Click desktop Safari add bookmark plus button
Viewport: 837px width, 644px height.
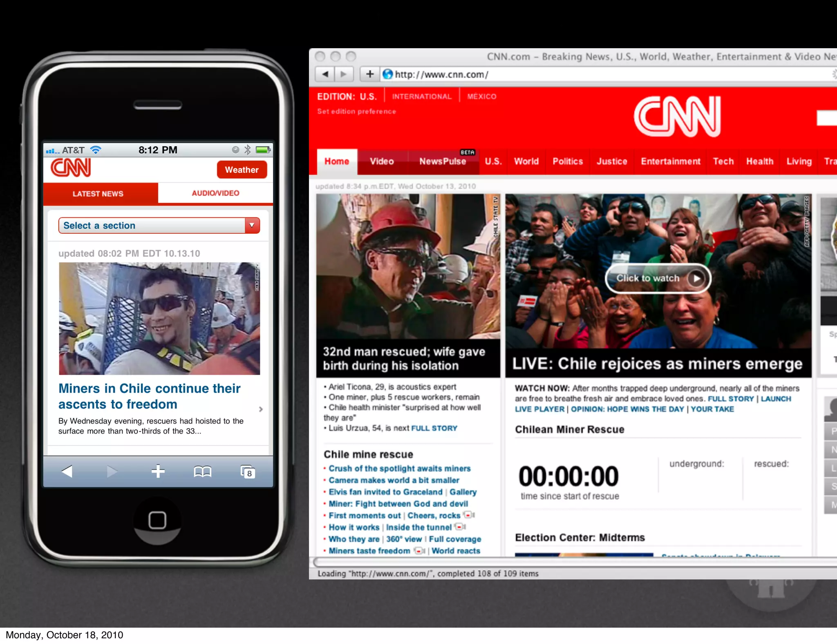coord(369,74)
